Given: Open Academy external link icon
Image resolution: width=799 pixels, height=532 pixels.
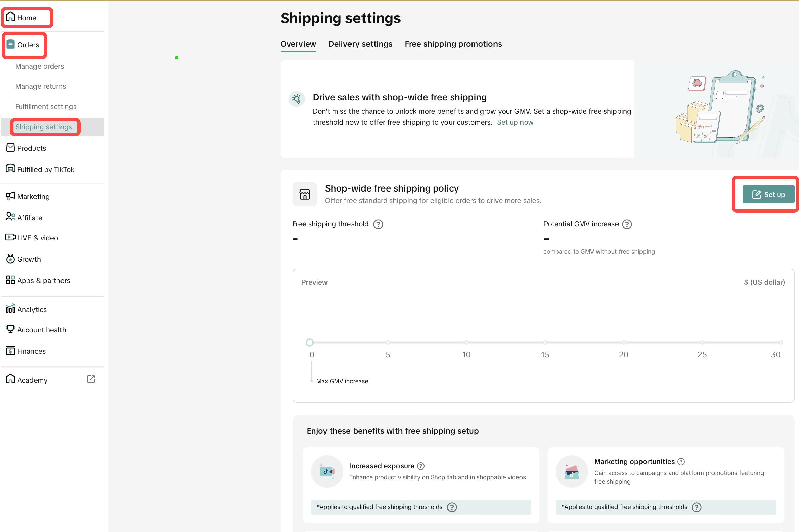Looking at the screenshot, I should pos(91,379).
